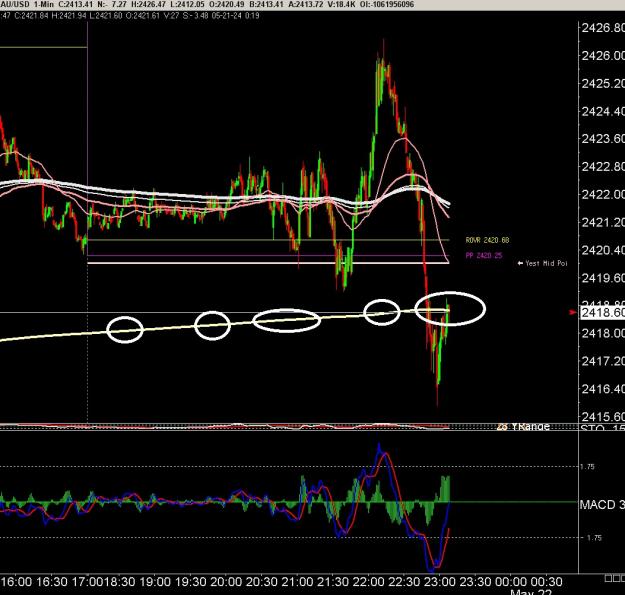Click the 2422.80 price axis label

click(603, 167)
